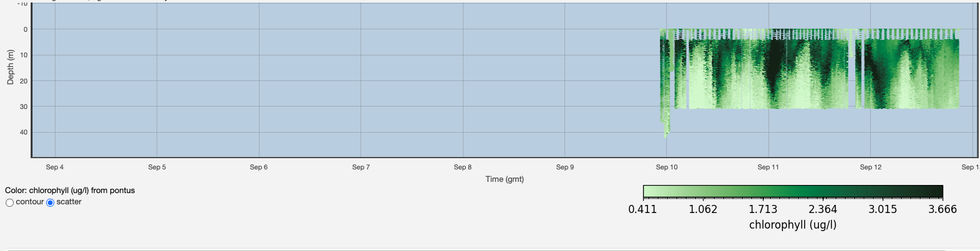Click the Sep 12 time tick label
This screenshot has width=980, height=251.
870,168
